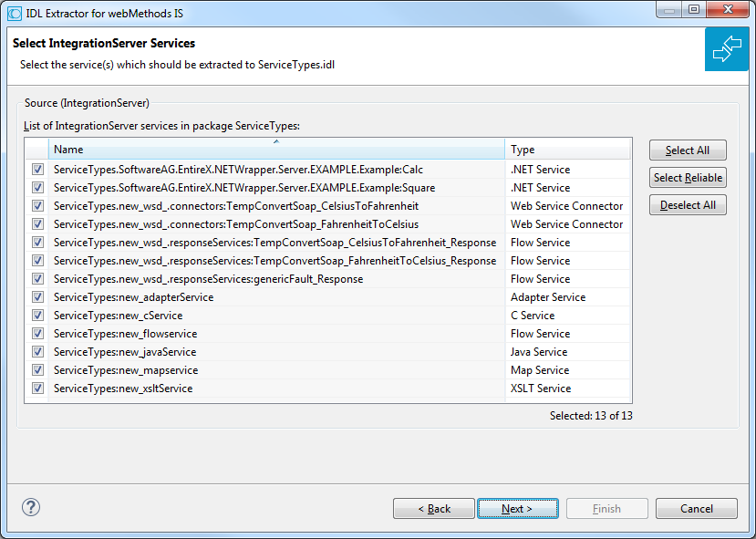Select the genericFault_Response row name
The width and height of the screenshot is (756, 539).
[208, 279]
